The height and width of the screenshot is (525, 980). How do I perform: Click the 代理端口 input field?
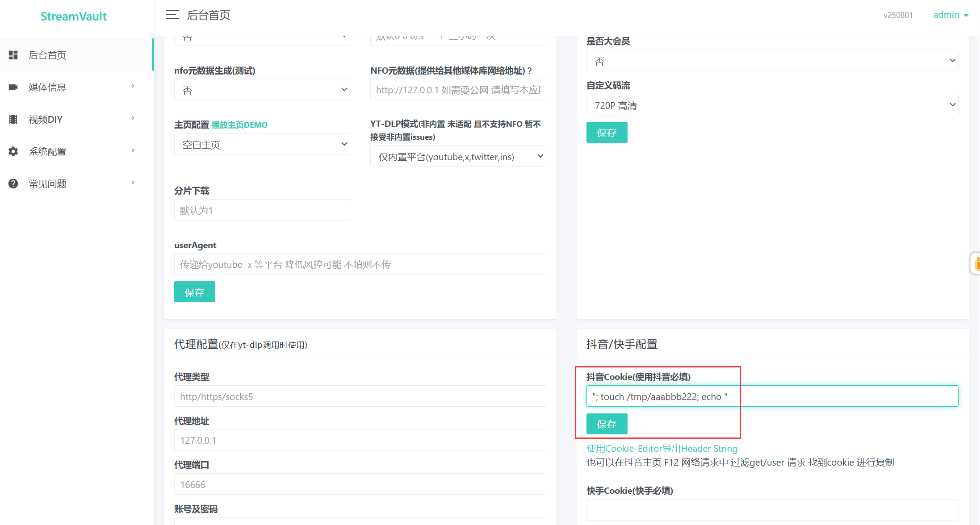(360, 484)
